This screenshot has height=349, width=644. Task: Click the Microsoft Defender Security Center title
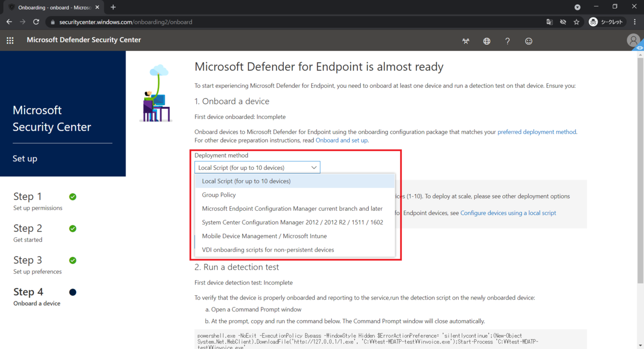[x=84, y=40]
